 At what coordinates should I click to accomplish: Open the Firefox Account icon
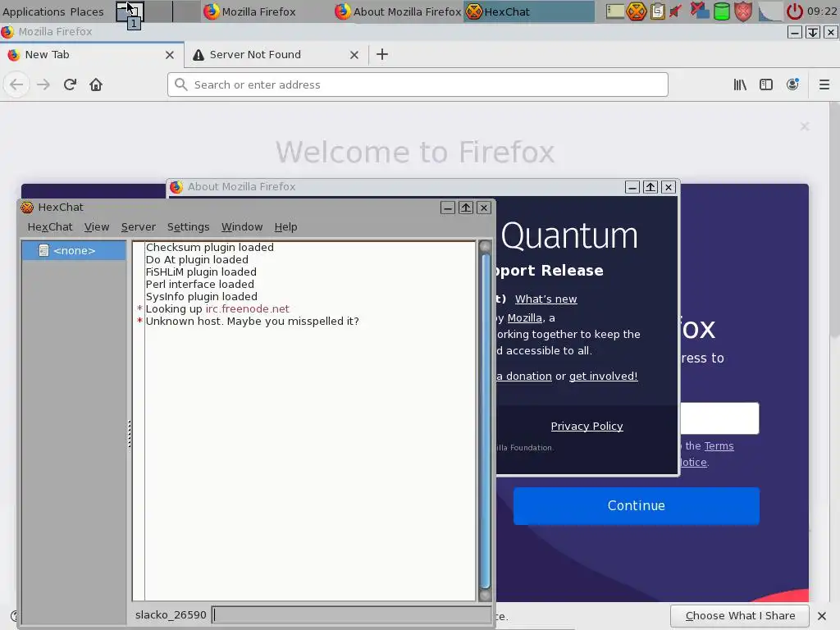pyautogui.click(x=793, y=84)
